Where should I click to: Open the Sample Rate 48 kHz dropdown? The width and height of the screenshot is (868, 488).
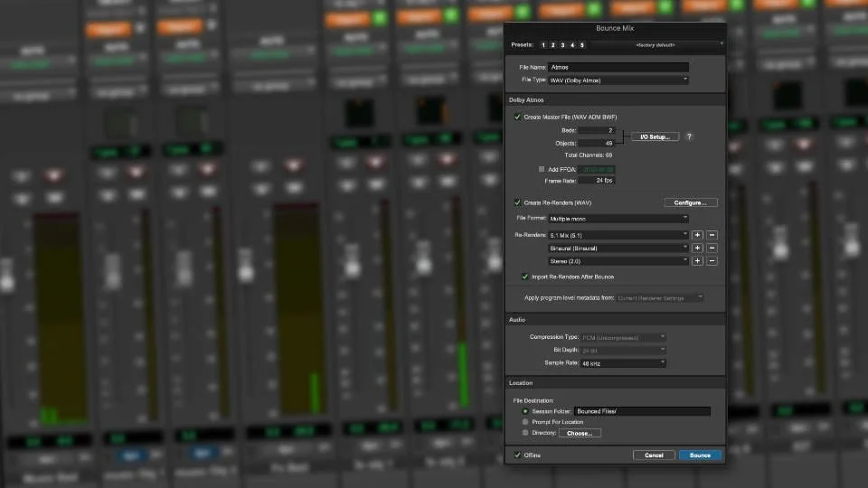[x=623, y=363]
